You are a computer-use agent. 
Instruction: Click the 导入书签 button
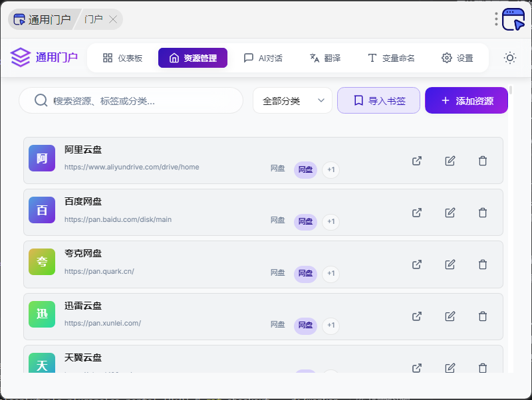[379, 101]
